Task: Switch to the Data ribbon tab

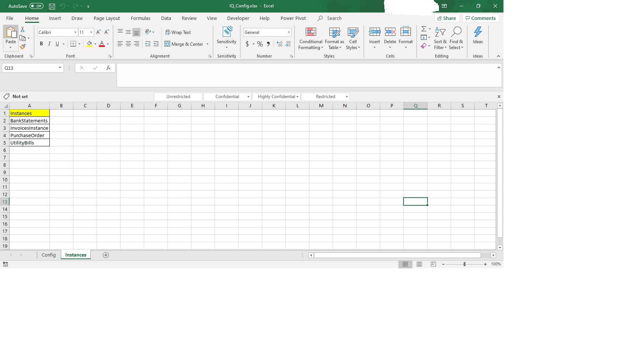Action: (x=166, y=18)
